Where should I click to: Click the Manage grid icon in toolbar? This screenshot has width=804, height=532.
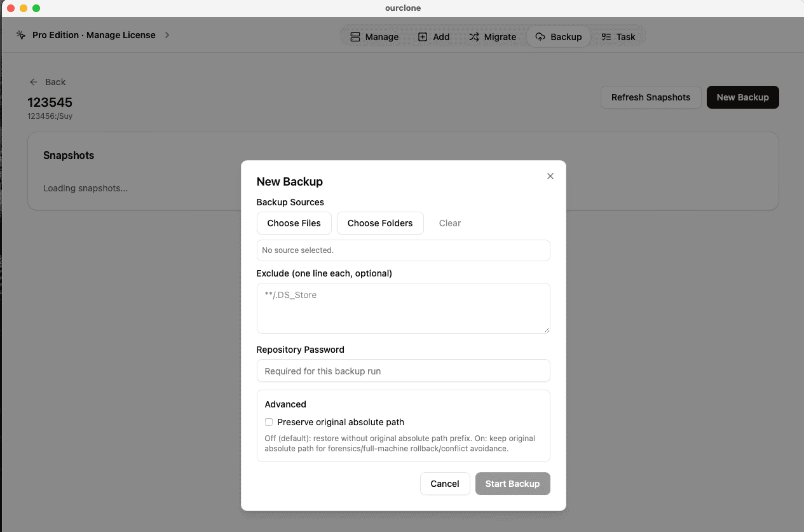click(355, 36)
